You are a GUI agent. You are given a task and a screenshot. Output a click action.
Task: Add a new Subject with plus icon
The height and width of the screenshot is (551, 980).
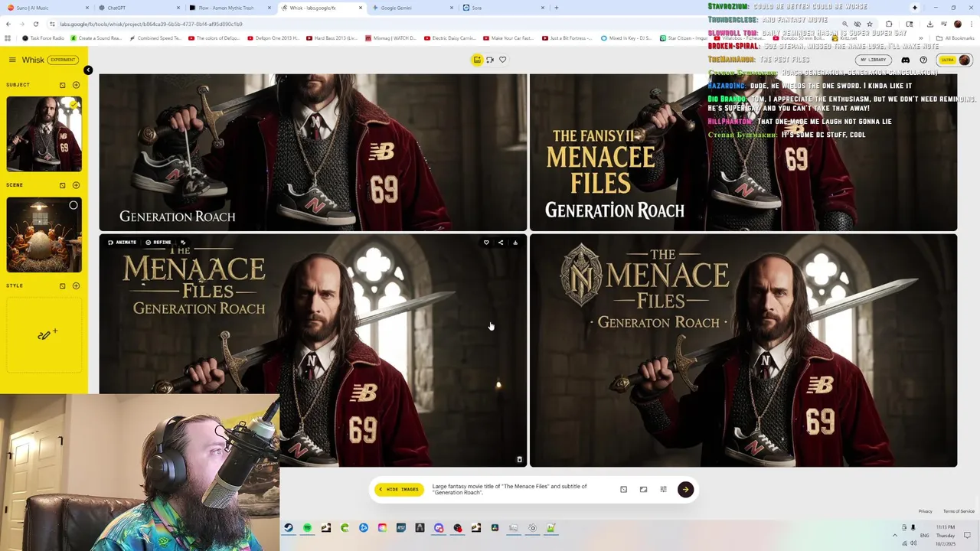coord(76,85)
